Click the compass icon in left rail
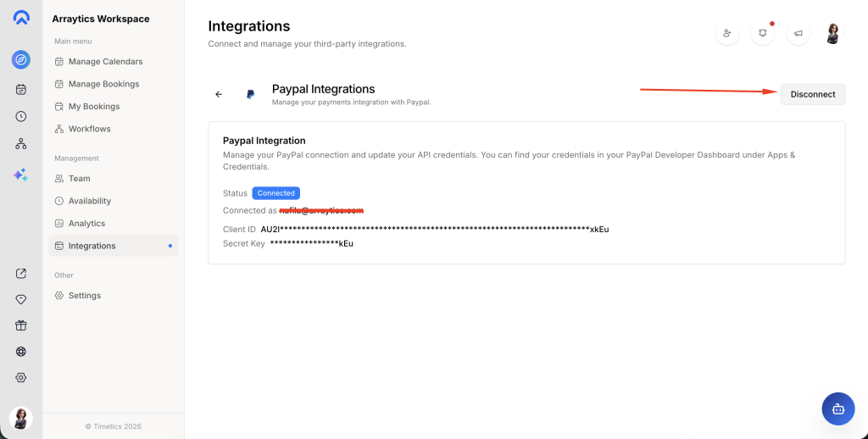Viewport: 868px width, 439px height. click(x=21, y=59)
